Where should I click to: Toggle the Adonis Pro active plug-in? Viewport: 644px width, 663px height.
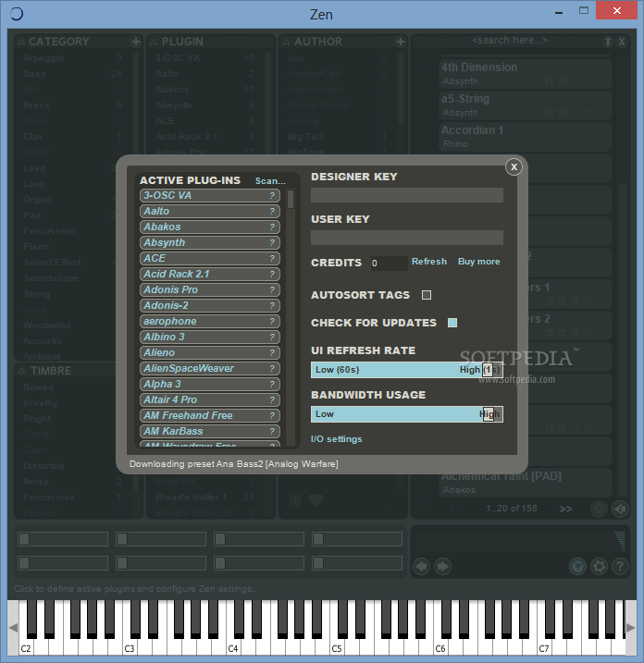tap(210, 289)
